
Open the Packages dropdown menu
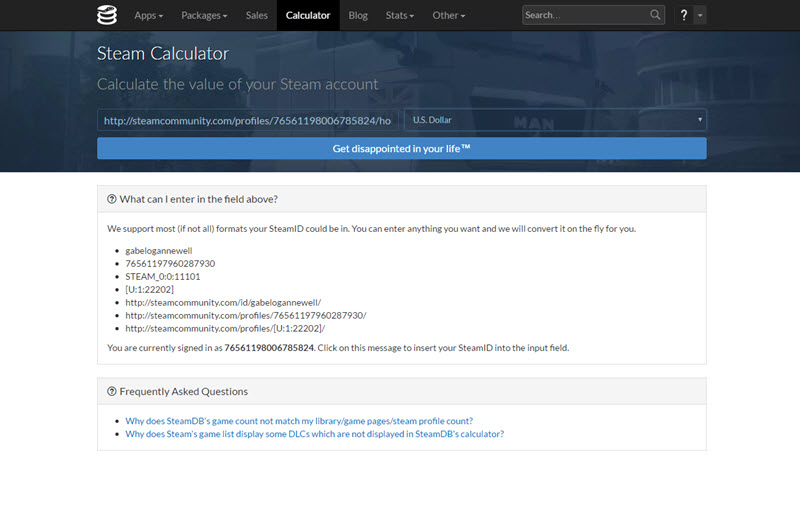coord(204,15)
